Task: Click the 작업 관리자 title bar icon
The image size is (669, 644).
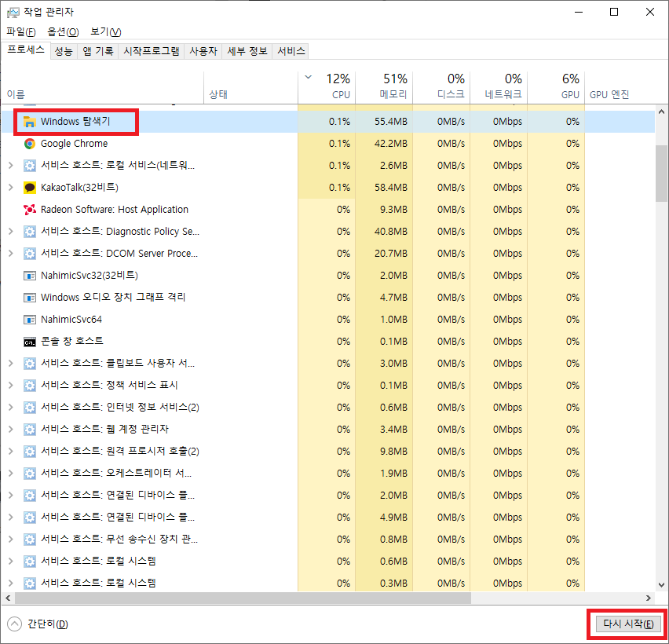Action: point(13,13)
